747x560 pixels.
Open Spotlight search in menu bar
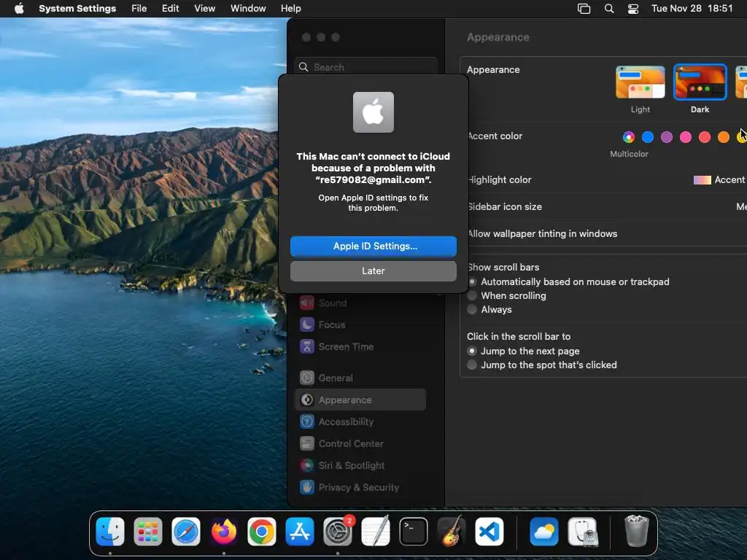[x=609, y=9]
